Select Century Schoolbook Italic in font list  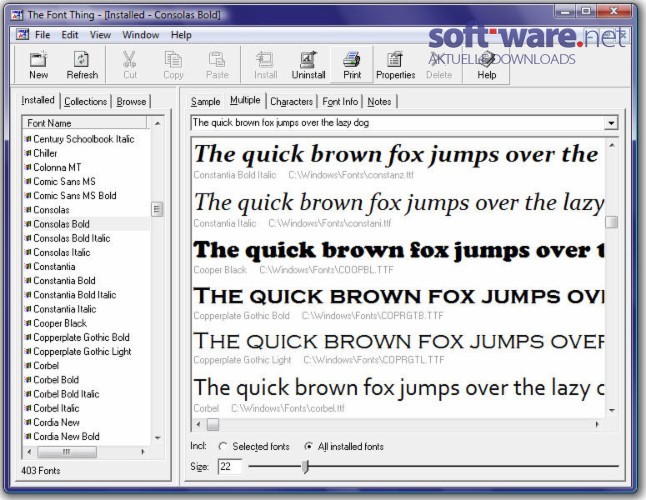coord(84,139)
